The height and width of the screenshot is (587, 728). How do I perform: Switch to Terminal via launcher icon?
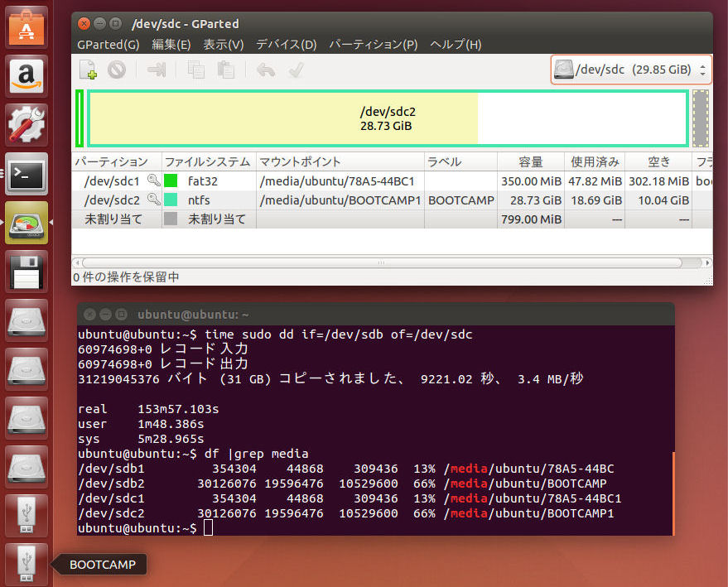[x=27, y=174]
